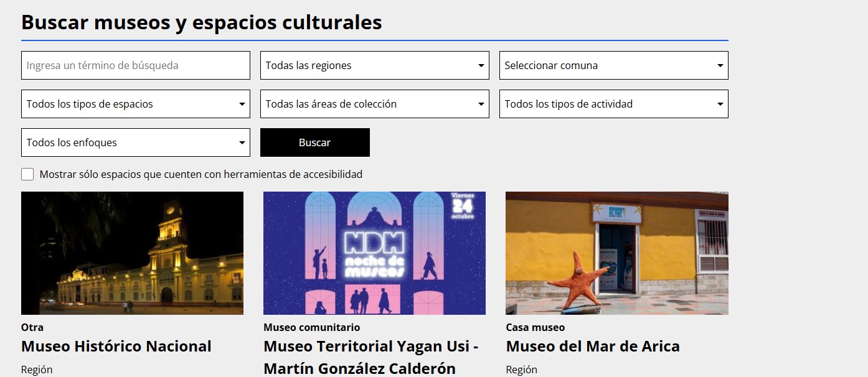
Task: Open the Noche de Museos poster image
Action: coord(374,253)
